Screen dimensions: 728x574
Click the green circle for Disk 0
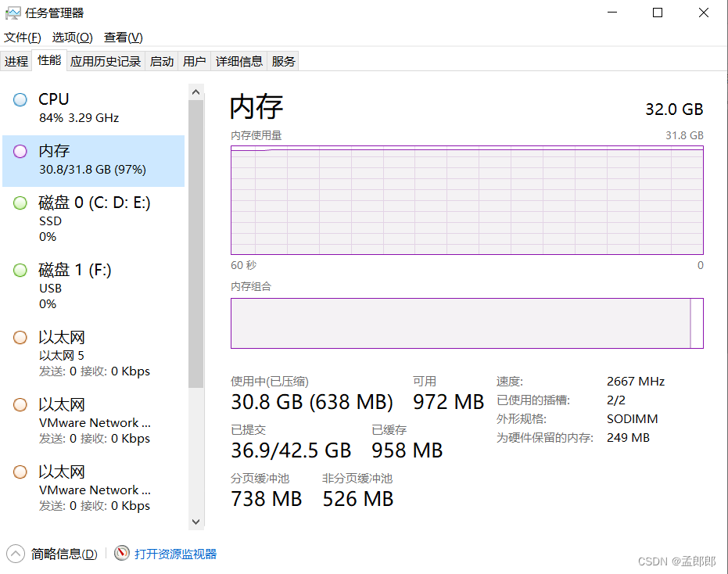click(x=20, y=203)
